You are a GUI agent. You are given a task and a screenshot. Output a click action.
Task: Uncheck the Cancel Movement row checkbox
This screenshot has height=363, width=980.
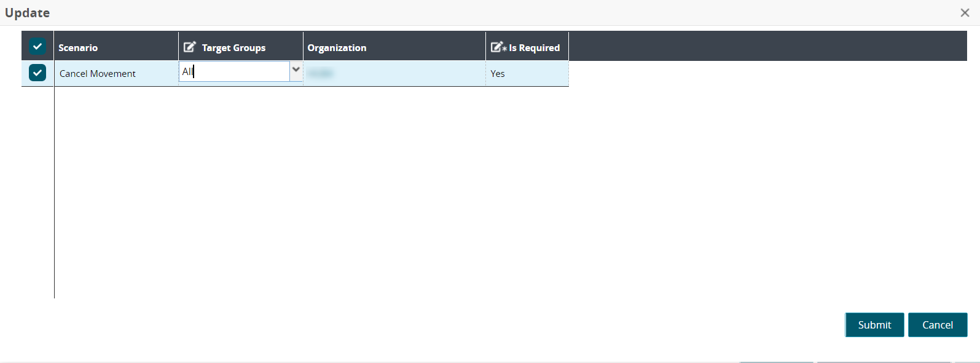37,73
